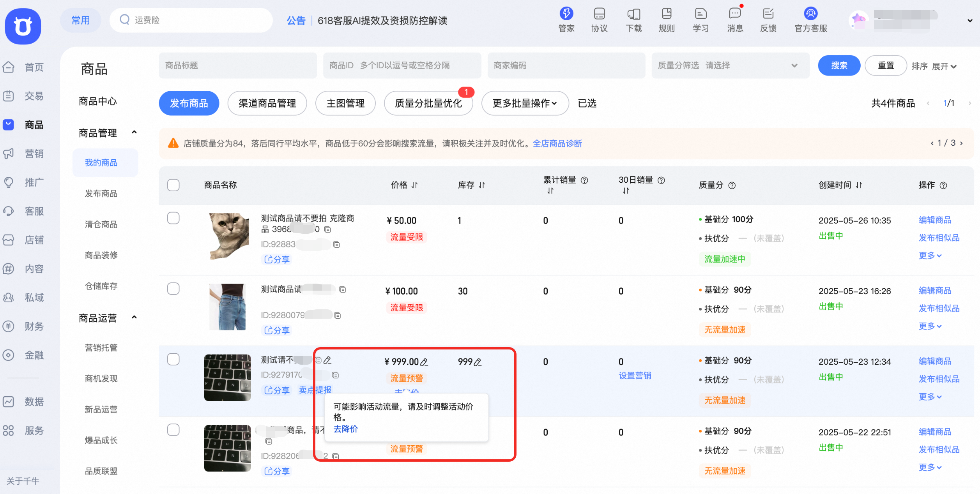
Task: Expand 更多 for 2025-05-23 16:26 product
Action: pos(930,326)
